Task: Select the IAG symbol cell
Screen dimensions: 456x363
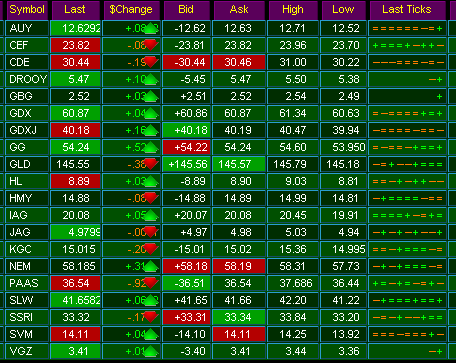Action: click(x=27, y=215)
